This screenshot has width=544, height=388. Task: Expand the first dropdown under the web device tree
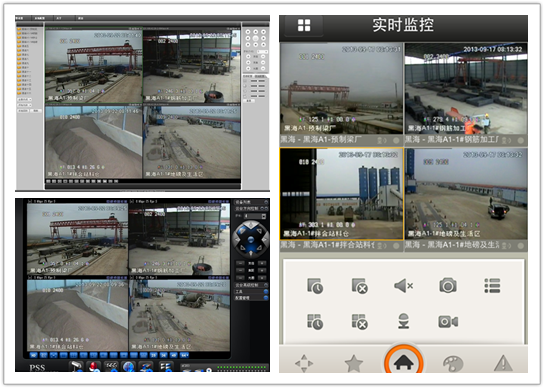click(25, 100)
